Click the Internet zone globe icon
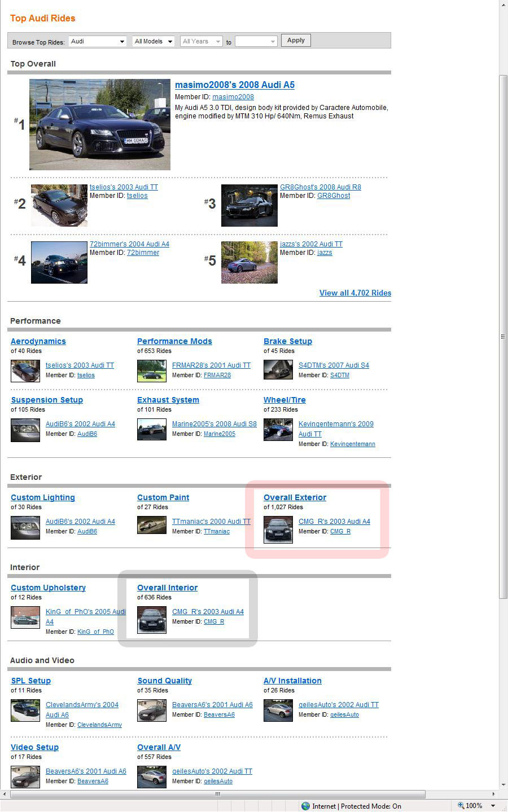 click(305, 806)
